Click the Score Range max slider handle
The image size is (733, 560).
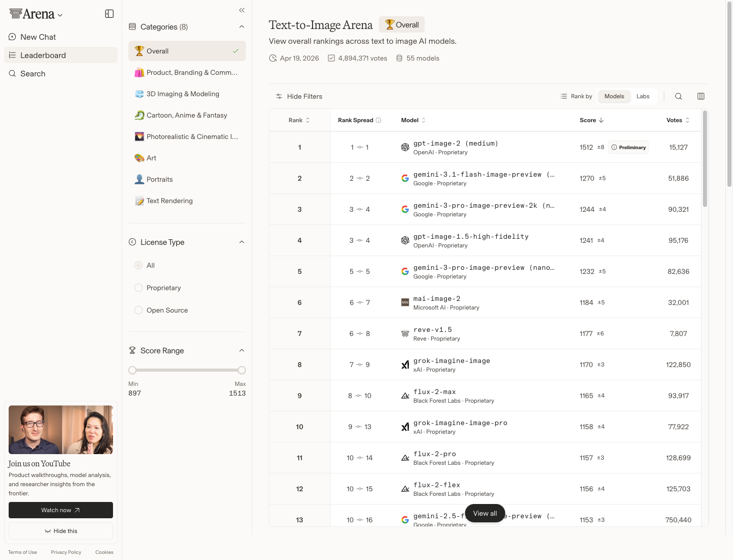242,370
